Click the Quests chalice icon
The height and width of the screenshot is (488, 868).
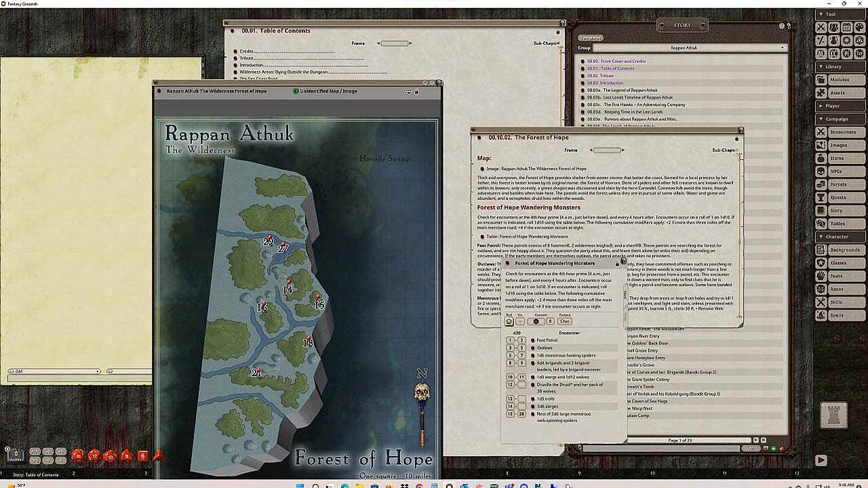pyautogui.click(x=821, y=197)
